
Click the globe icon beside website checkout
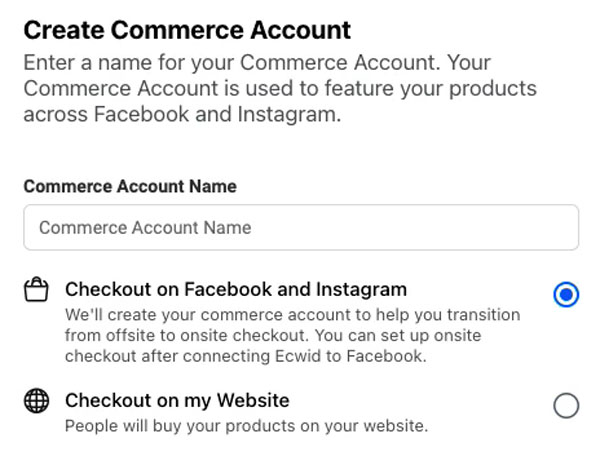click(x=36, y=401)
